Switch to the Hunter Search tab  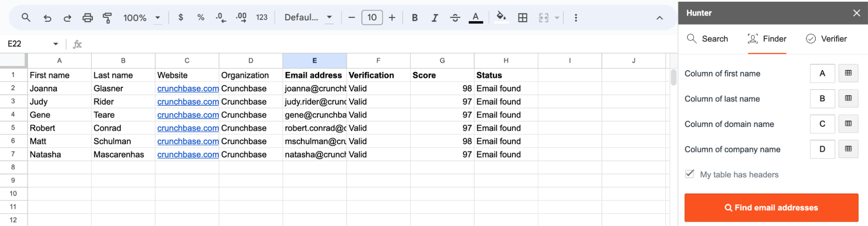(707, 39)
